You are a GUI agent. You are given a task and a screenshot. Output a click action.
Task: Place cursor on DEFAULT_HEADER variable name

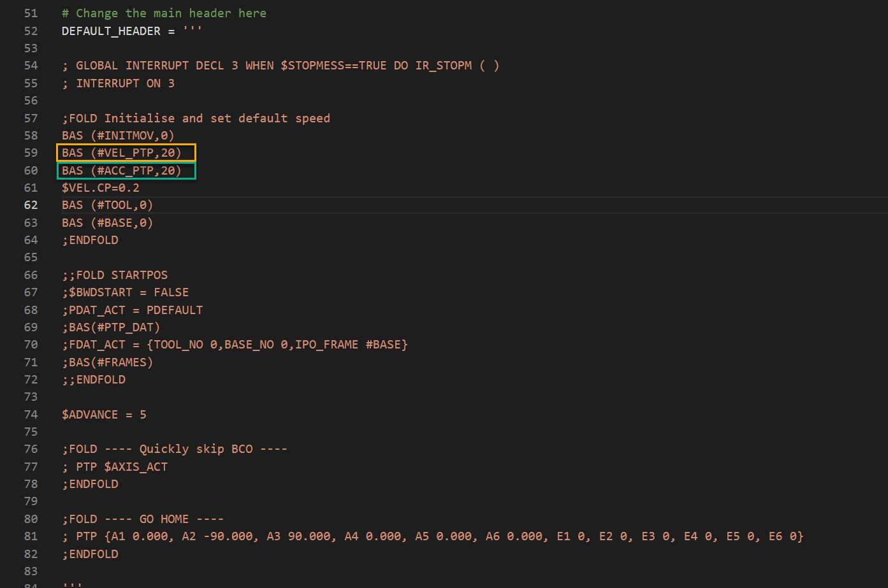coord(111,31)
